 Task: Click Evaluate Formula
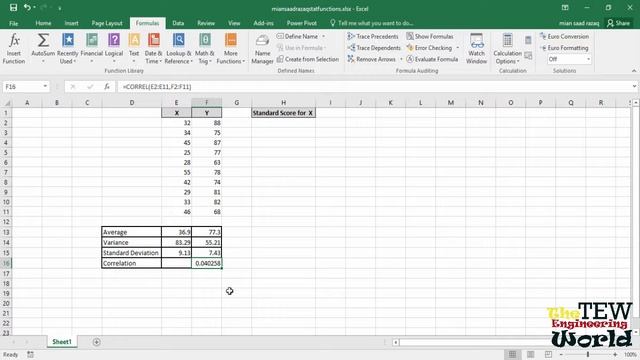(432, 59)
